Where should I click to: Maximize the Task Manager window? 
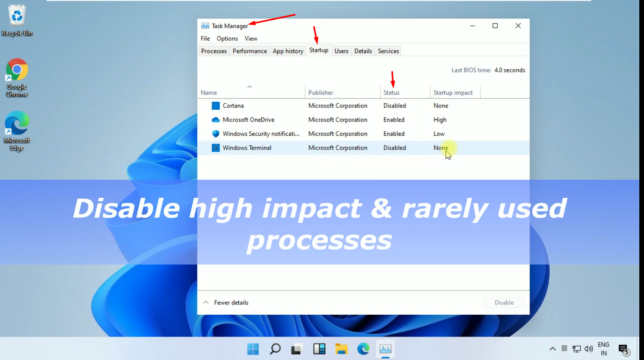(495, 26)
